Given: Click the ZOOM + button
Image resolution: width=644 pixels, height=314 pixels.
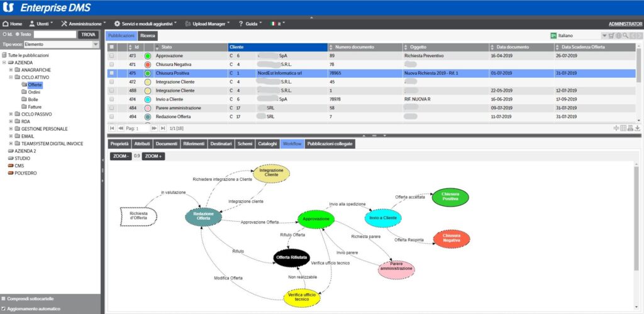Looking at the screenshot, I should click(153, 156).
